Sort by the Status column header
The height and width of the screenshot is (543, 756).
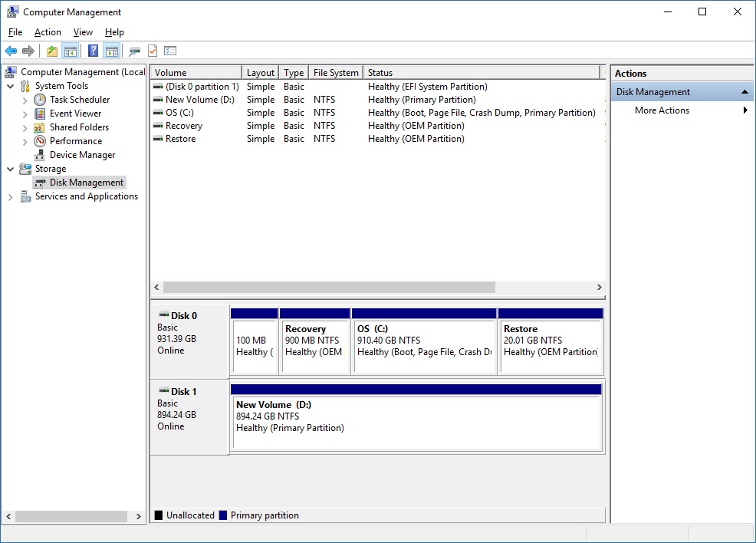pos(483,72)
